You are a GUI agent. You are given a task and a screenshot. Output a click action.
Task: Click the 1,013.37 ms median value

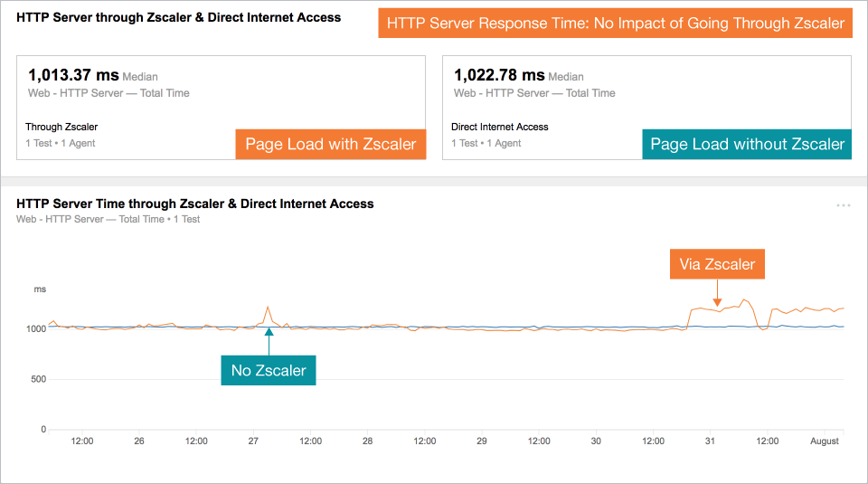coord(73,75)
